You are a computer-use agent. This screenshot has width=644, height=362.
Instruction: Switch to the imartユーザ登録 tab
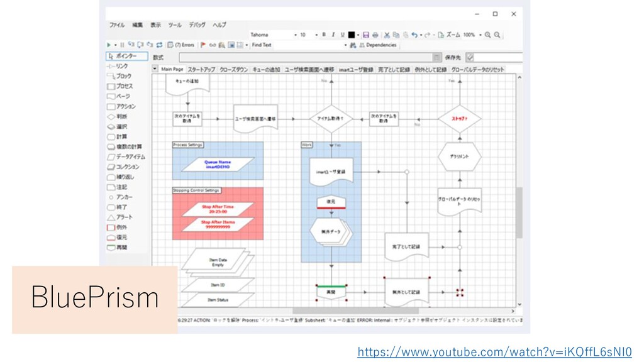click(356, 70)
